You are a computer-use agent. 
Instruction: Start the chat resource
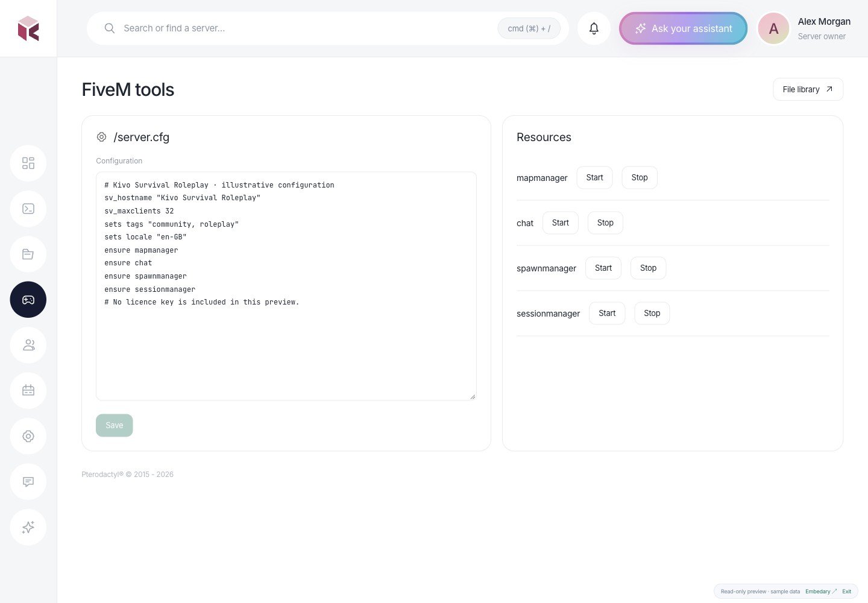click(x=561, y=223)
